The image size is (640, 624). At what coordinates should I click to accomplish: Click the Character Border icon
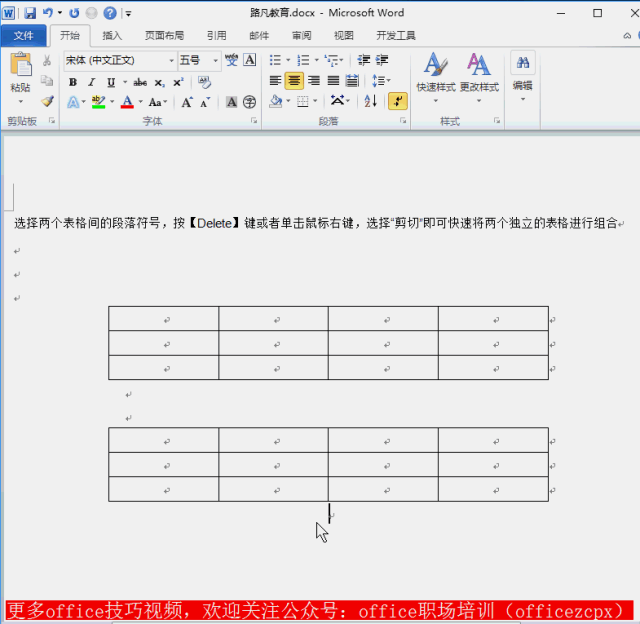[250, 60]
